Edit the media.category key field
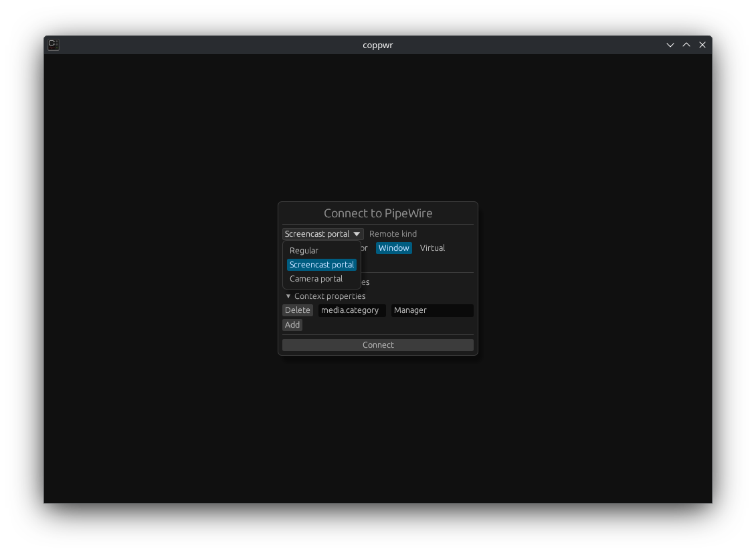 tap(352, 310)
